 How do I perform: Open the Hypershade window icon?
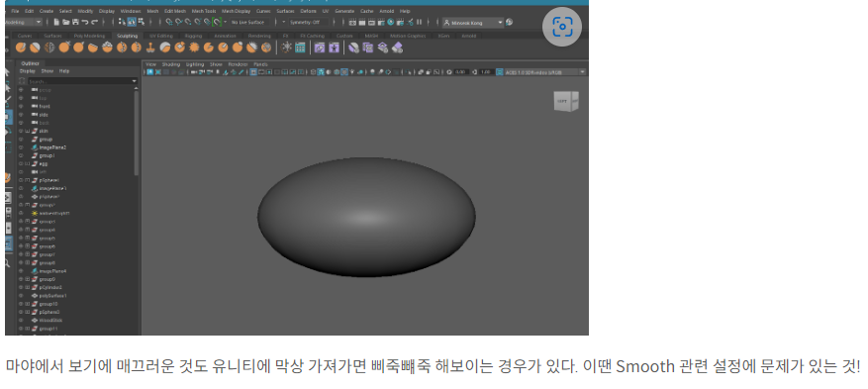tap(390, 22)
